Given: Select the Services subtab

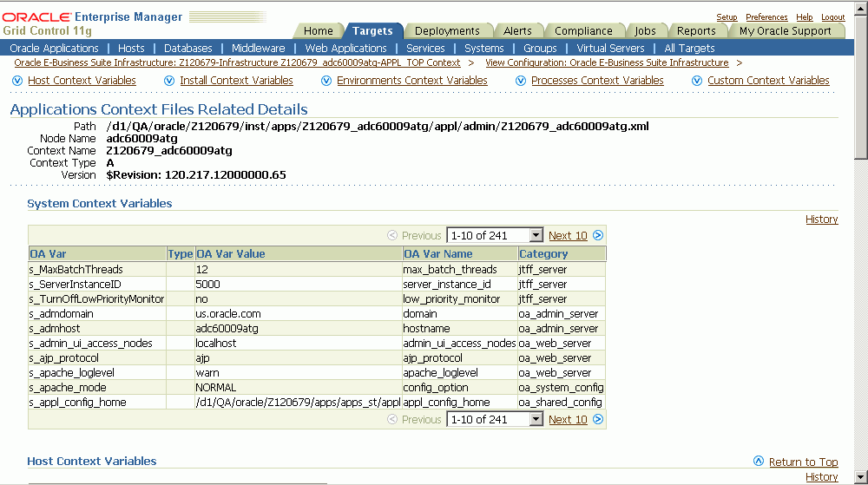Looking at the screenshot, I should point(425,48).
